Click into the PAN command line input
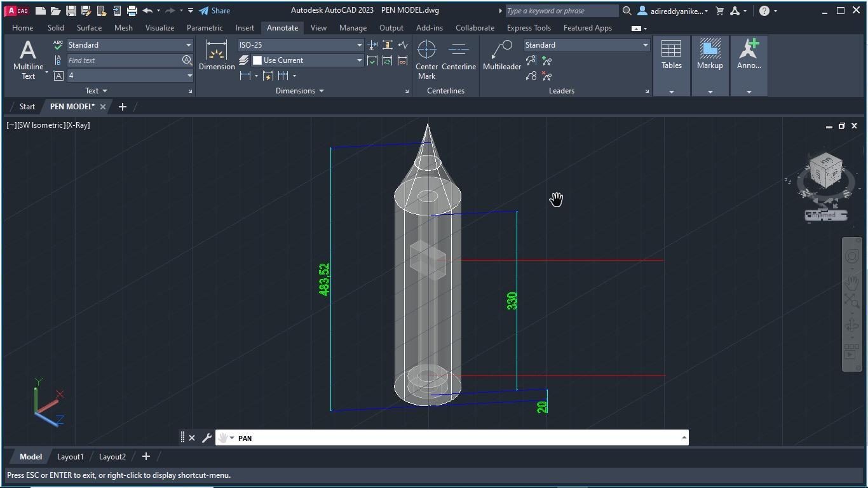Viewport: 868px width, 488px height. 458,438
